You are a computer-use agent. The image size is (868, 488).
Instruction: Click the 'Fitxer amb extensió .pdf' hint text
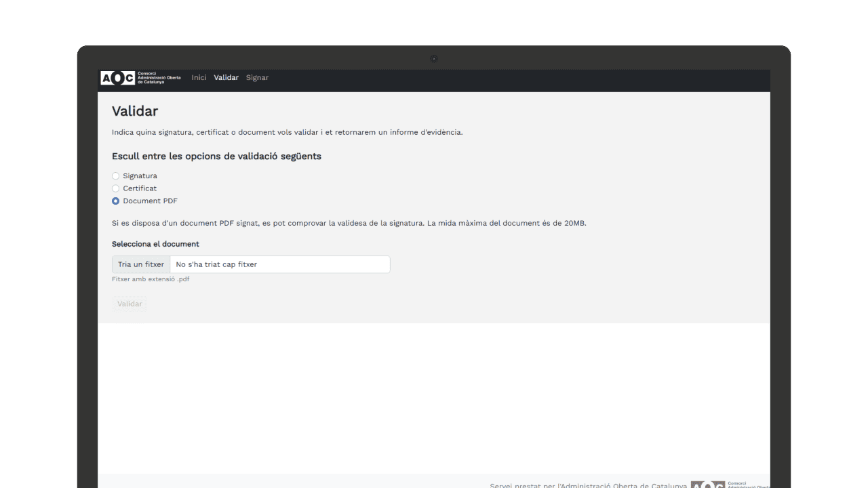pos(151,279)
